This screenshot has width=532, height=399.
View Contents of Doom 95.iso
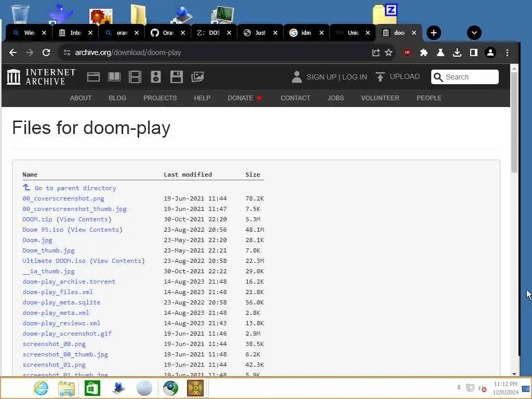click(95, 230)
